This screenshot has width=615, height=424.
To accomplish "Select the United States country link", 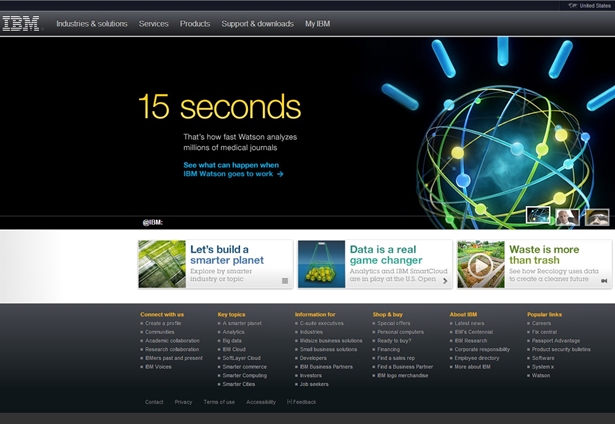I will (594, 5).
